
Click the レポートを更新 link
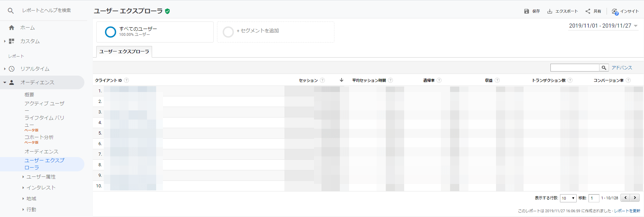(x=627, y=211)
